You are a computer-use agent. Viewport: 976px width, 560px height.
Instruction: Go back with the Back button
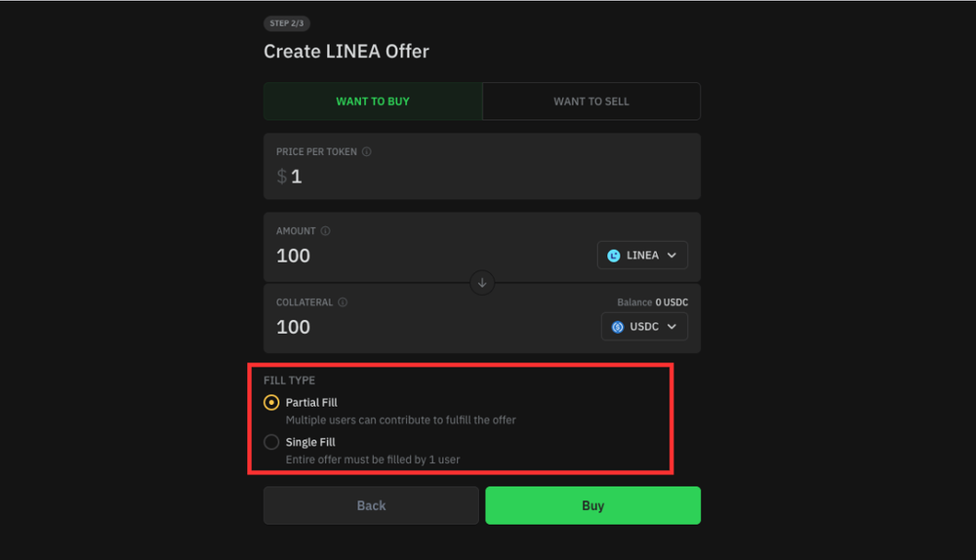pyautogui.click(x=371, y=505)
